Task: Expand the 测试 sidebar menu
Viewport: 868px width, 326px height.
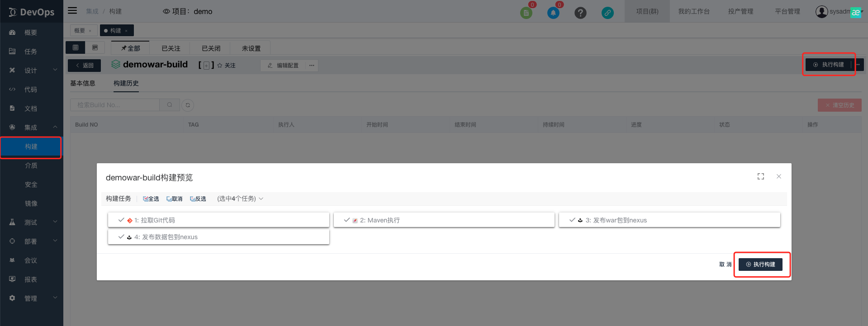Action: pyautogui.click(x=31, y=222)
